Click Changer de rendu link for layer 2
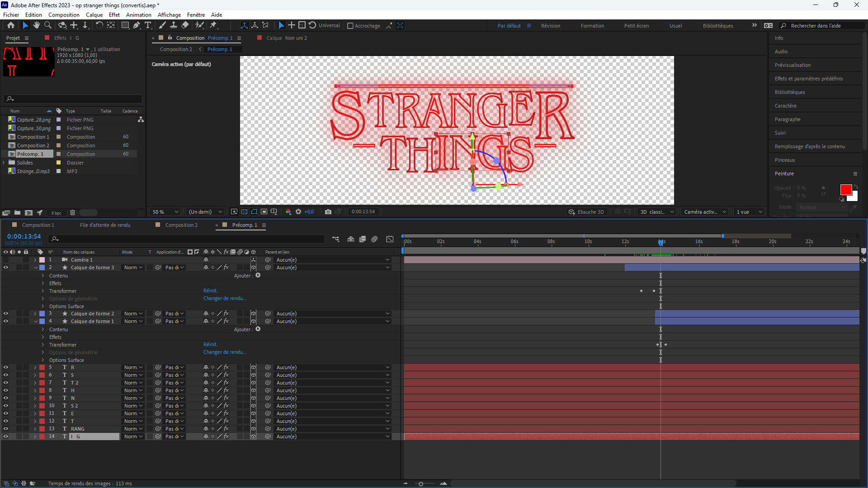The height and width of the screenshot is (488, 868). [225, 298]
